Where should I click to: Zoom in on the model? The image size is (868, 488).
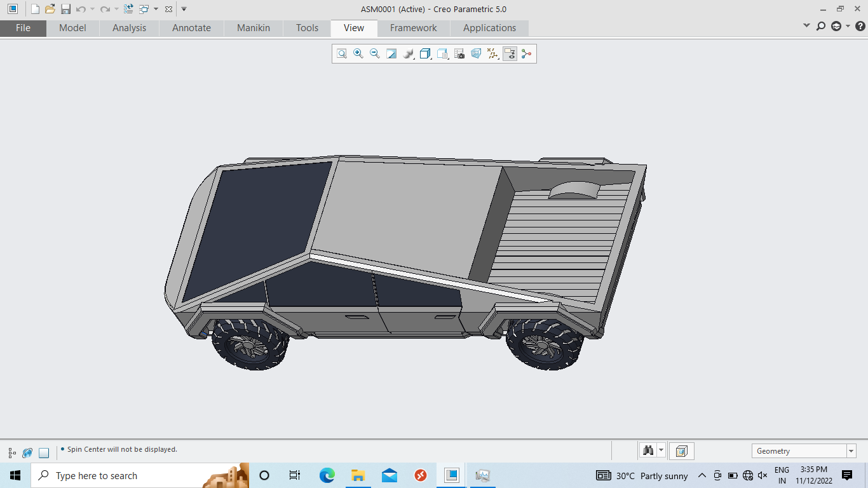pyautogui.click(x=358, y=54)
